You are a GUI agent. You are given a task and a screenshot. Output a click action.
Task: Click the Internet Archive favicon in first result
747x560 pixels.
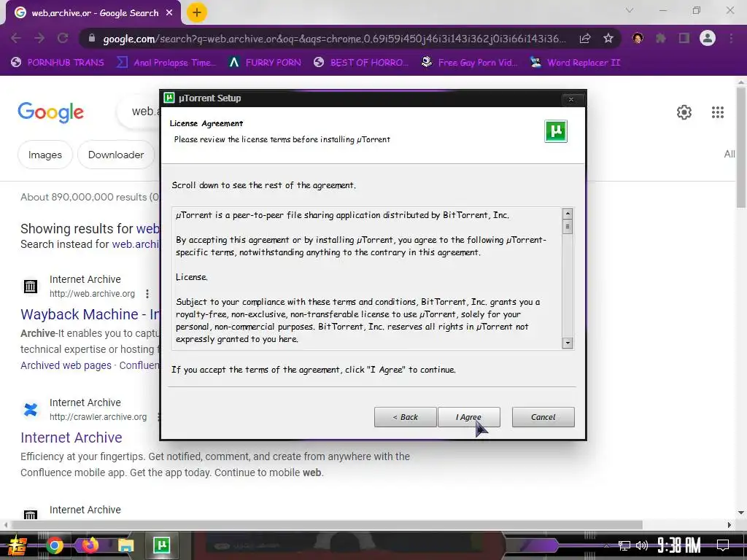point(31,286)
